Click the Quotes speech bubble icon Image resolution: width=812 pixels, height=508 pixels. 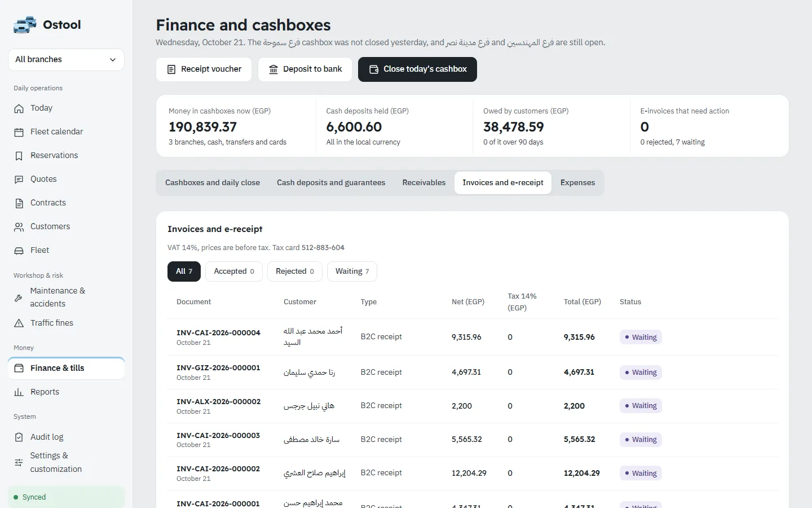(x=19, y=179)
